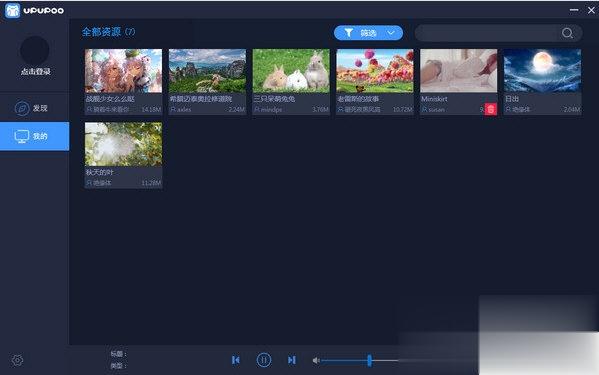Skip to previous wallpaper
Screen dimensions: 599x375
(x=236, y=360)
